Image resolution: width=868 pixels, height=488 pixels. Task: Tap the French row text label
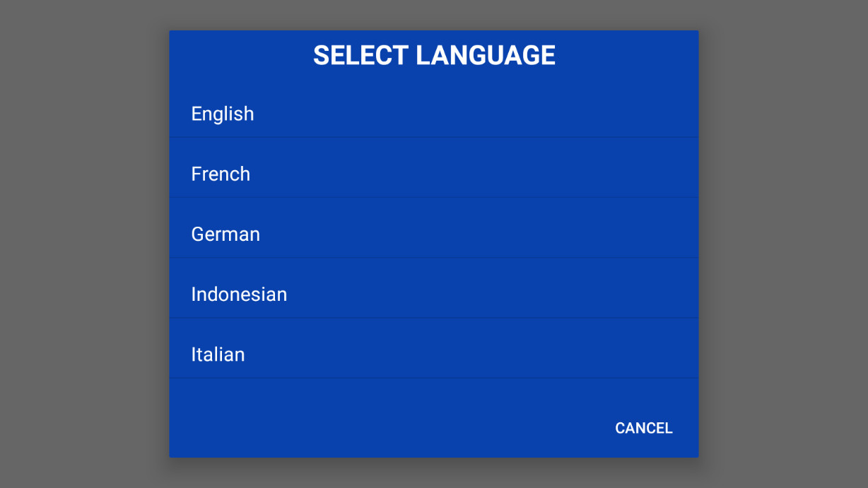tap(221, 174)
